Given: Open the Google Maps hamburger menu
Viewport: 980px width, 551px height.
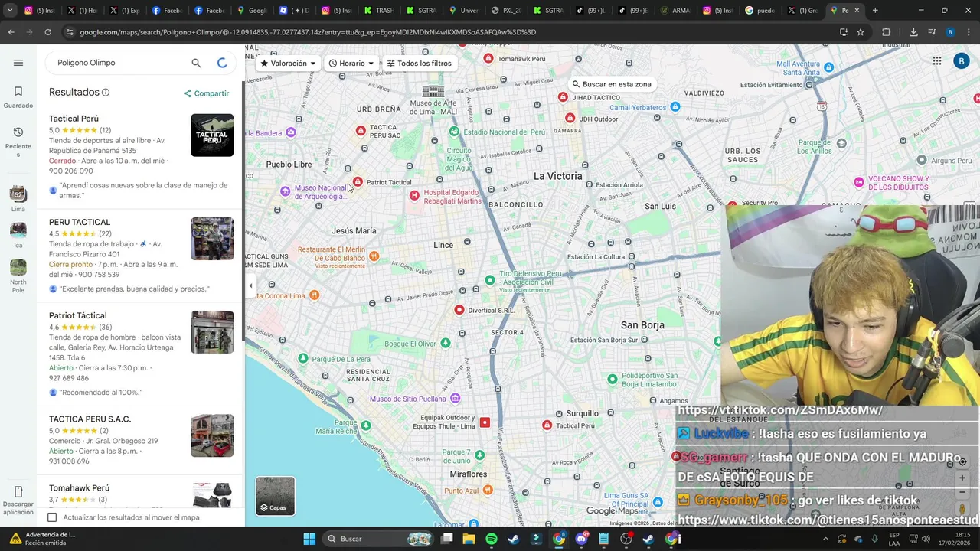Looking at the screenshot, I should click(18, 63).
